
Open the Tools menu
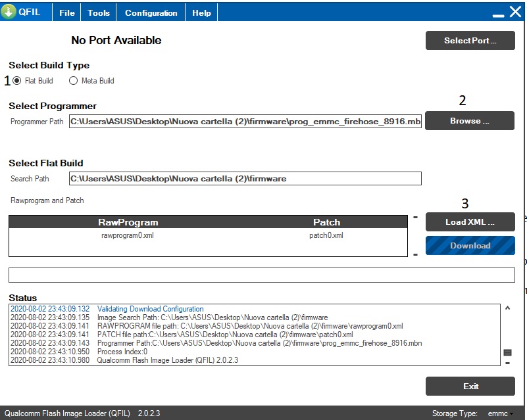(99, 12)
